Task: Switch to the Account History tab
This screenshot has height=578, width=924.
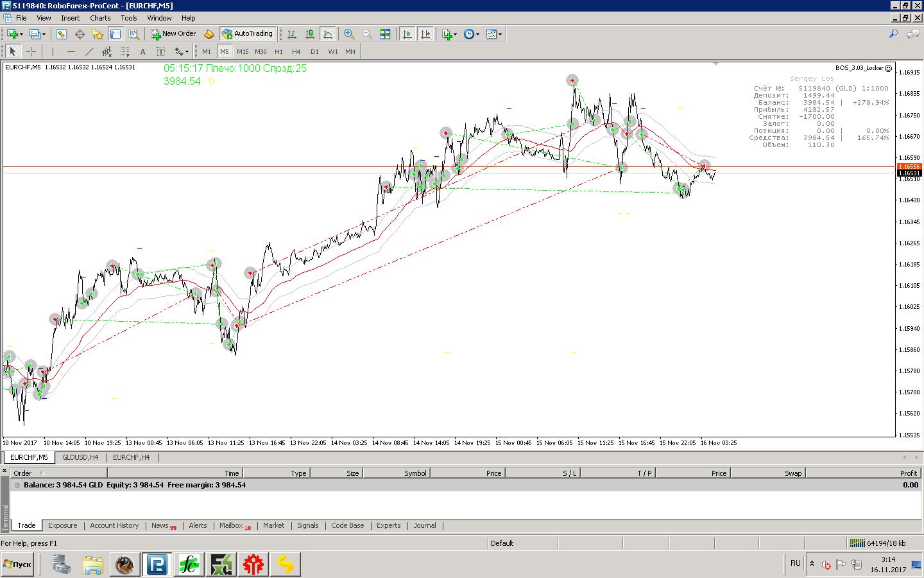Action: click(114, 525)
